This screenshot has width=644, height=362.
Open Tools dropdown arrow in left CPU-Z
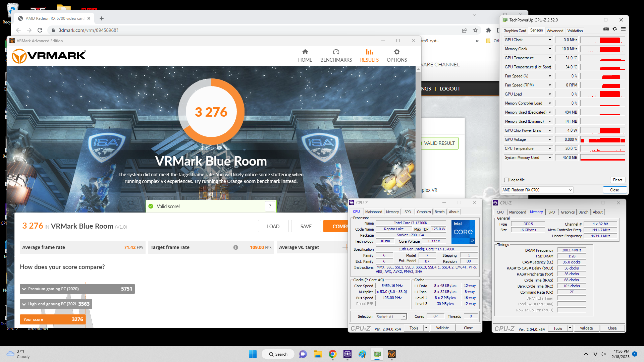pos(426,328)
